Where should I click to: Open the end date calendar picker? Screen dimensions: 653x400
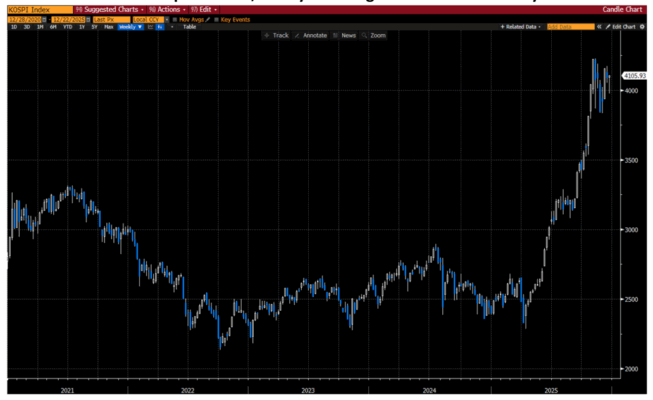pyautogui.click(x=82, y=18)
